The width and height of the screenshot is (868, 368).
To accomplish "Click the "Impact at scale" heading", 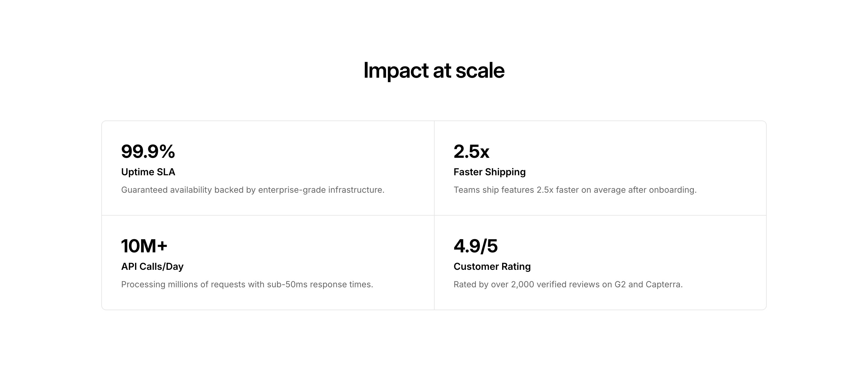I will (x=434, y=71).
